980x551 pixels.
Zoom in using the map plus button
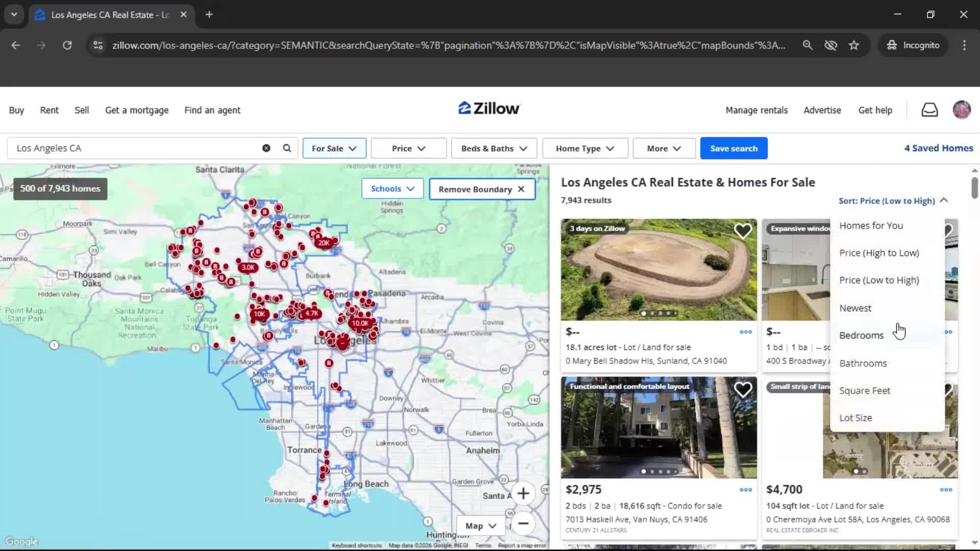(524, 493)
